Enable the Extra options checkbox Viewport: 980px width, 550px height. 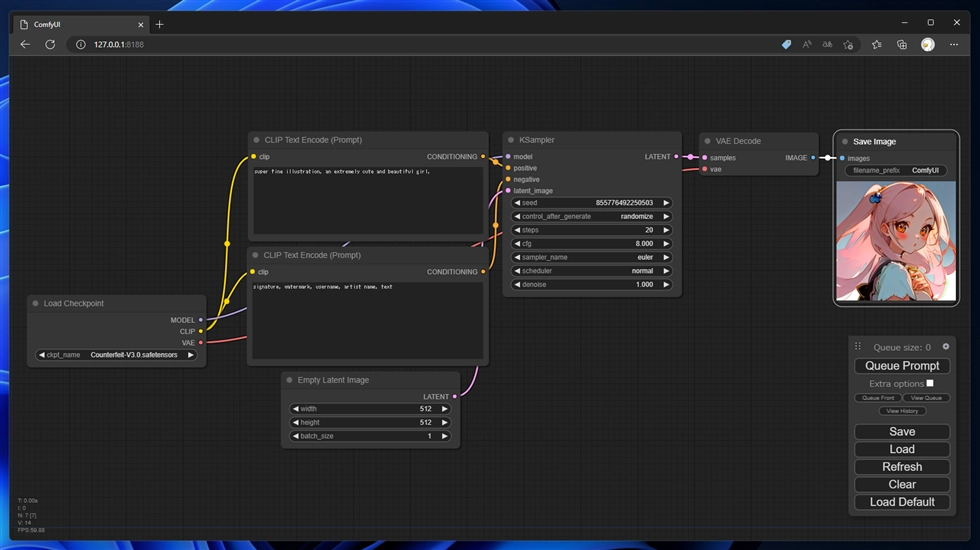click(930, 383)
